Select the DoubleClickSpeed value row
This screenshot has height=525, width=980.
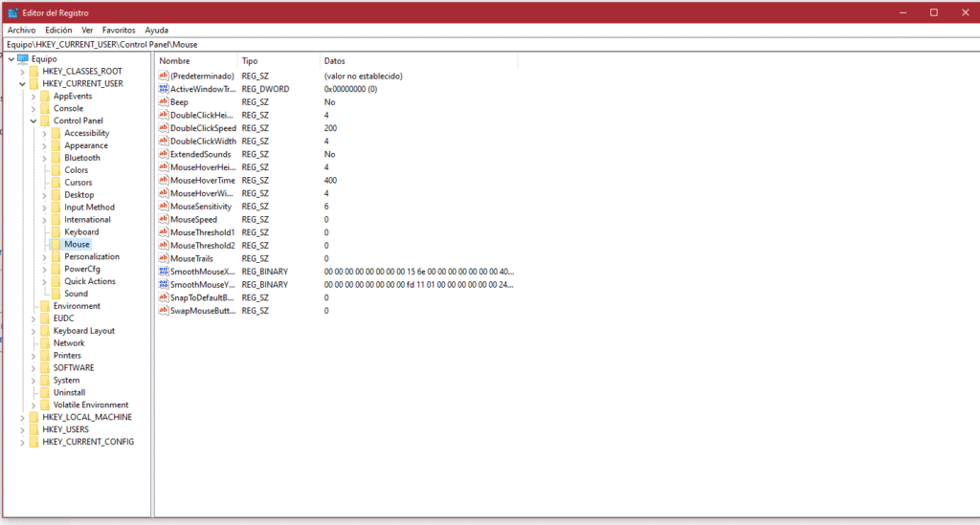(203, 128)
